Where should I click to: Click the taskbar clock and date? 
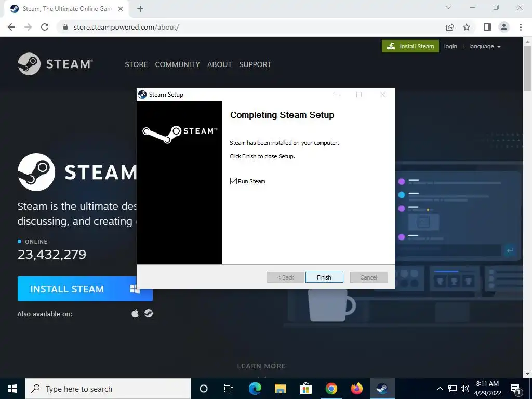(x=487, y=389)
